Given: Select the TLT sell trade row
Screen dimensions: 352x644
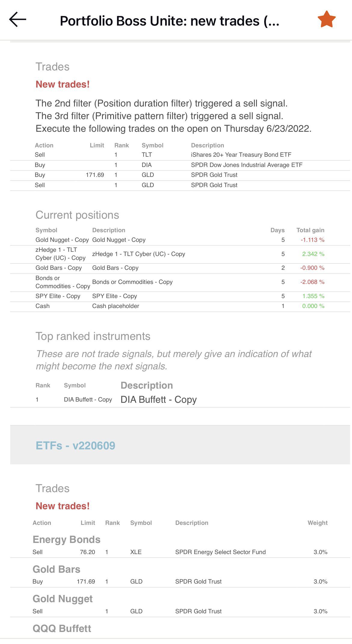Looking at the screenshot, I should click(x=180, y=155).
